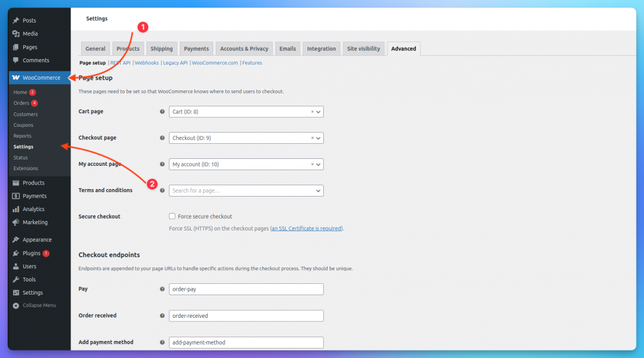Open the Integration tab
Screen dimensions: 644x358
[x=321, y=48]
